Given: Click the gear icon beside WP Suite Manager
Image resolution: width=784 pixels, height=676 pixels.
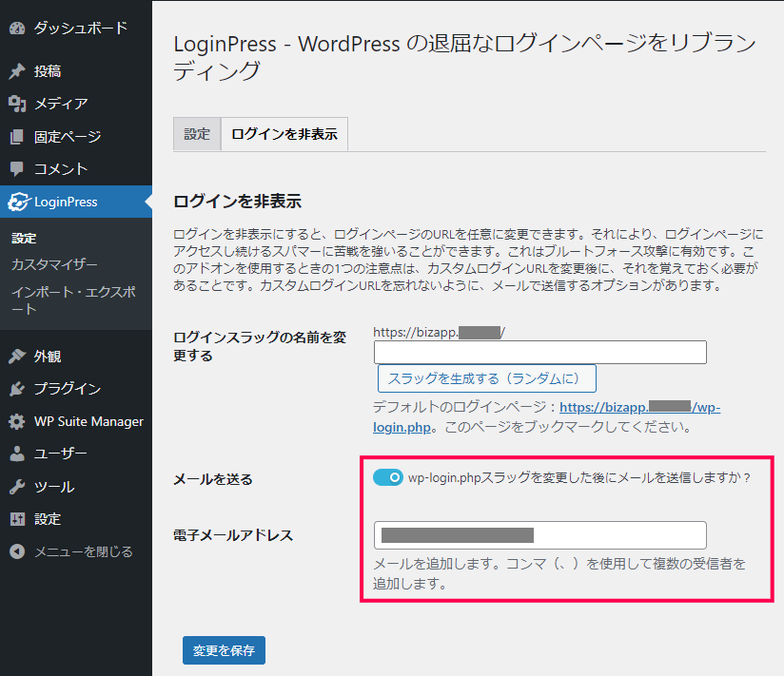Looking at the screenshot, I should pyautogui.click(x=17, y=421).
